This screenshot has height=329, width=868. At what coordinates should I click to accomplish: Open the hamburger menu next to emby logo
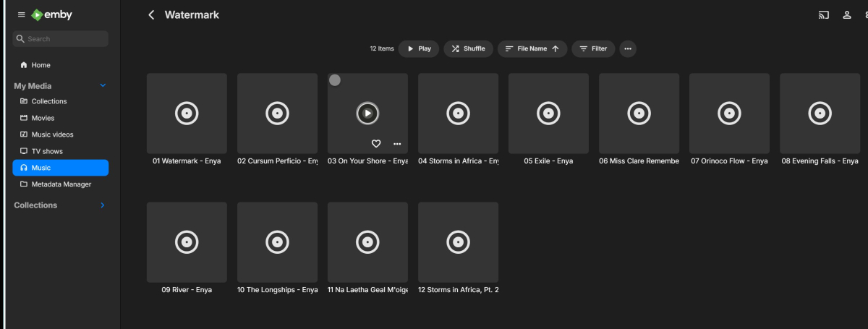(21, 14)
